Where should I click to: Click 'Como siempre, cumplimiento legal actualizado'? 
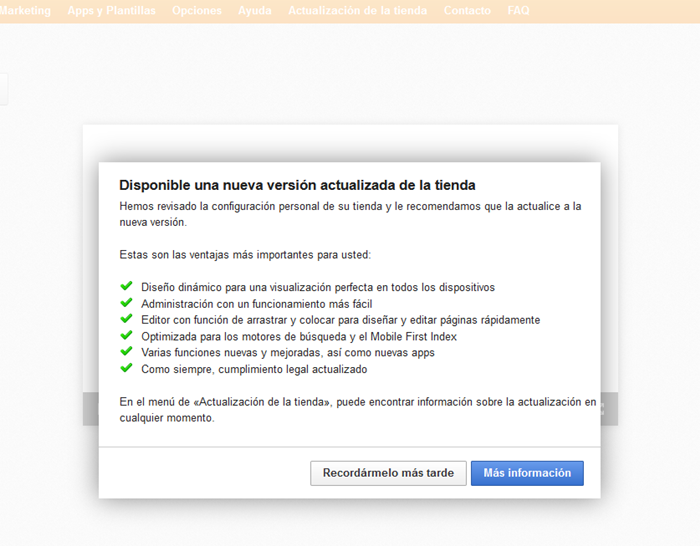254,369
